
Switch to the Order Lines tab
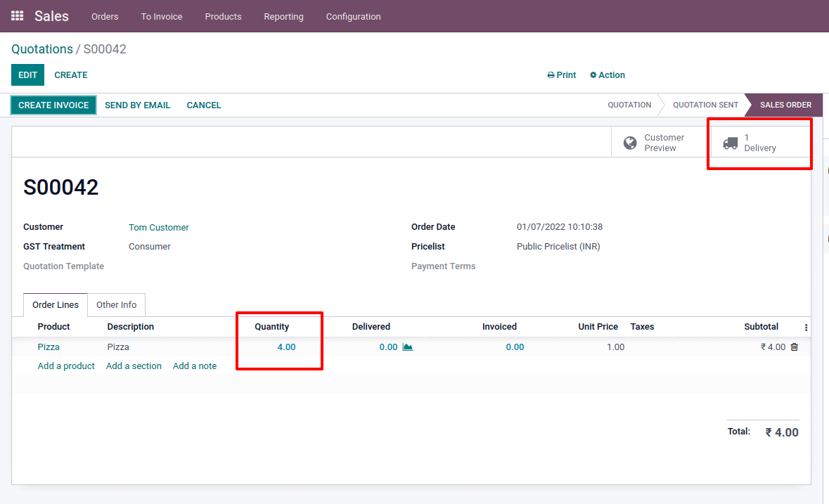[56, 305]
